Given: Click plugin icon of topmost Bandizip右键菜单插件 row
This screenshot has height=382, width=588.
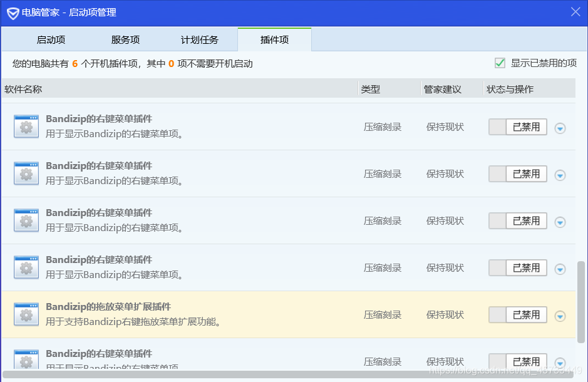Looking at the screenshot, I should (26, 126).
